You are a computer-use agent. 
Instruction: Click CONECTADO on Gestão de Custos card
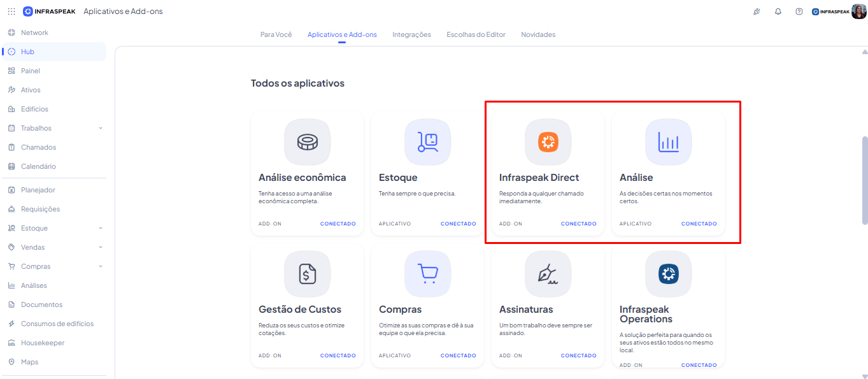pyautogui.click(x=338, y=355)
